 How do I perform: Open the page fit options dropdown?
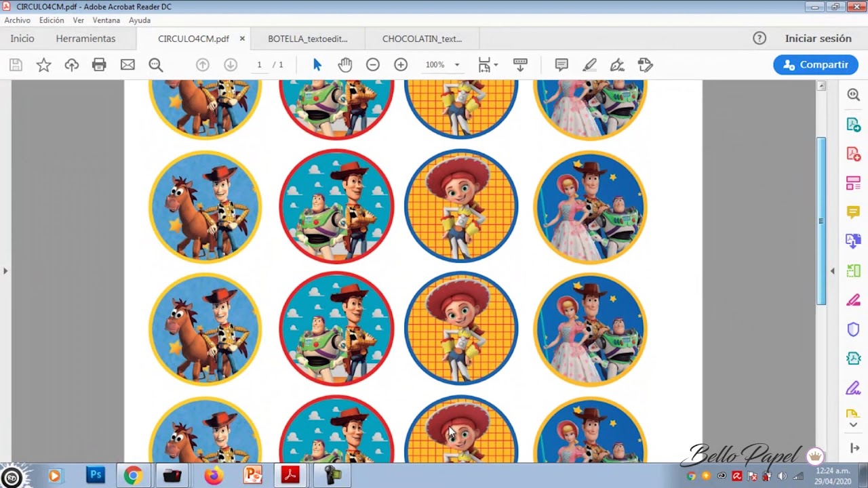(x=488, y=65)
